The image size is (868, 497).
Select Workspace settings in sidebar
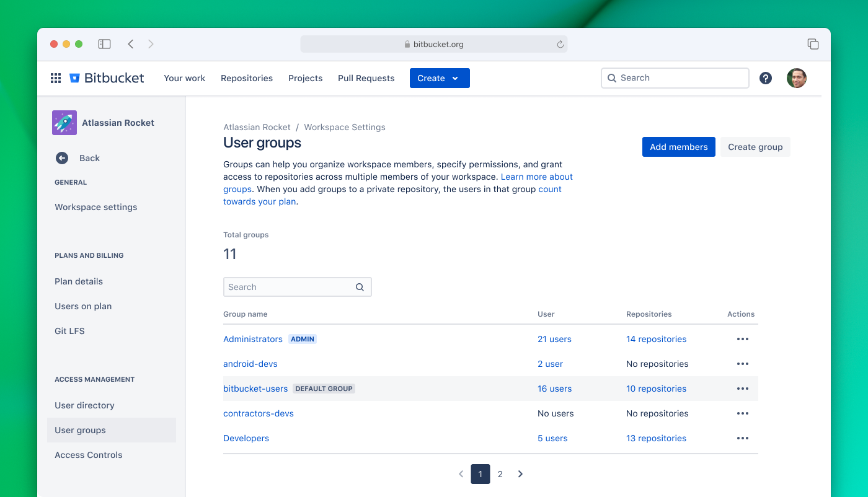tap(96, 207)
